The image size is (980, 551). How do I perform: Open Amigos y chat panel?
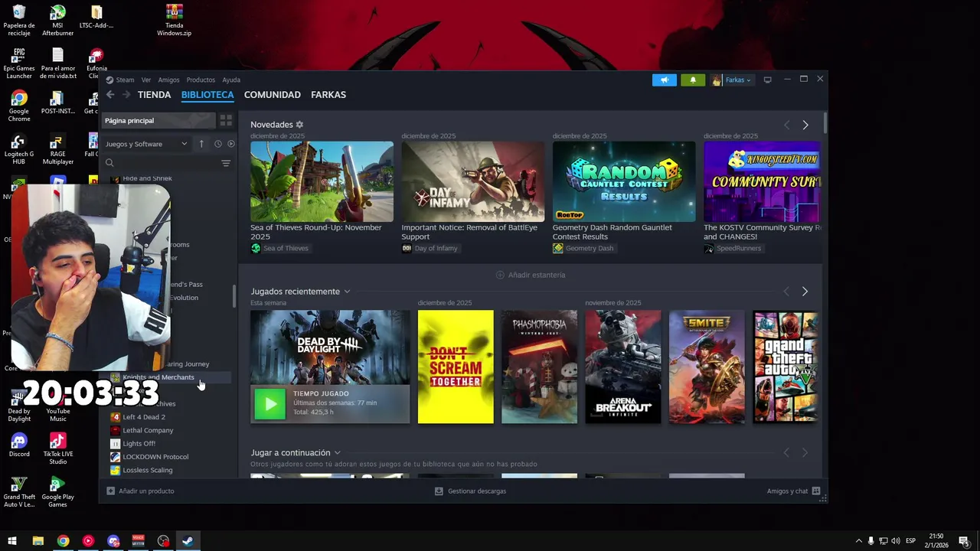click(793, 491)
